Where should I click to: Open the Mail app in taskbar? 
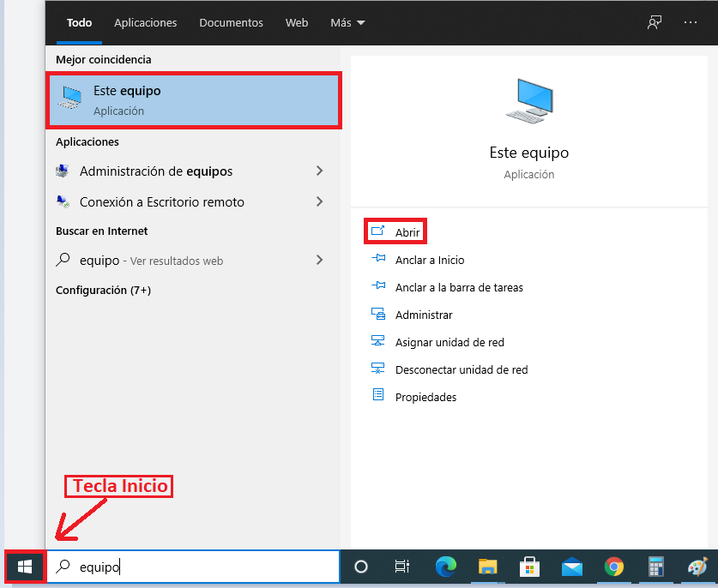click(x=572, y=567)
